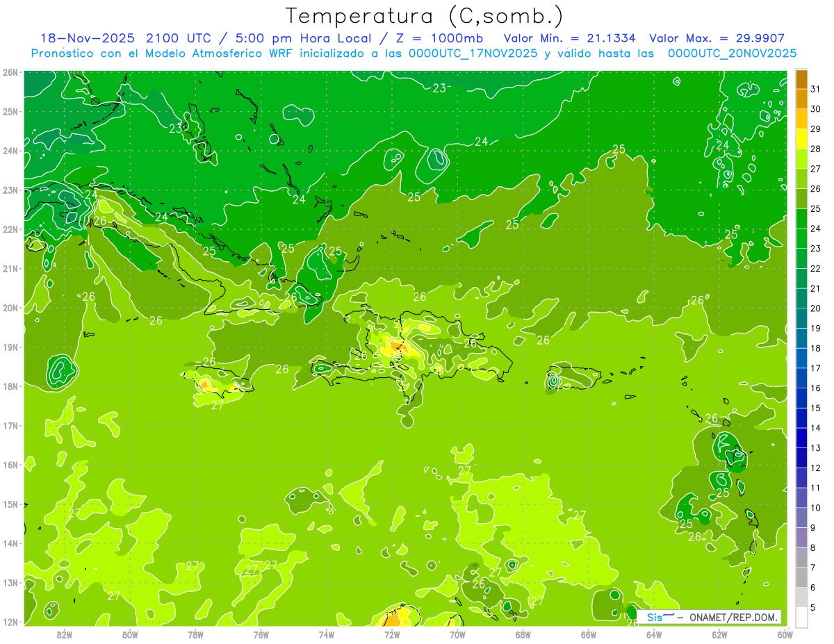The height and width of the screenshot is (644, 834).
Task: Click the colorbar scale label 15
Action: coord(815,408)
